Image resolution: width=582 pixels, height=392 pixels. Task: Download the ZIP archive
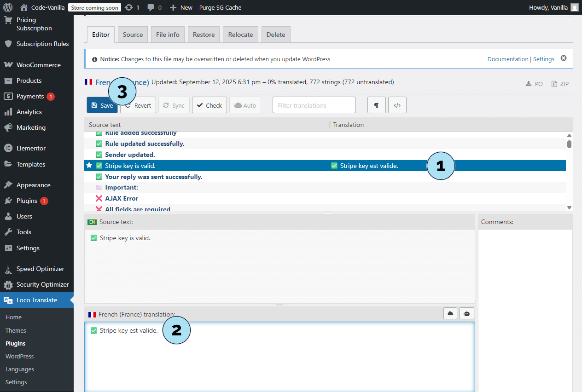click(560, 84)
